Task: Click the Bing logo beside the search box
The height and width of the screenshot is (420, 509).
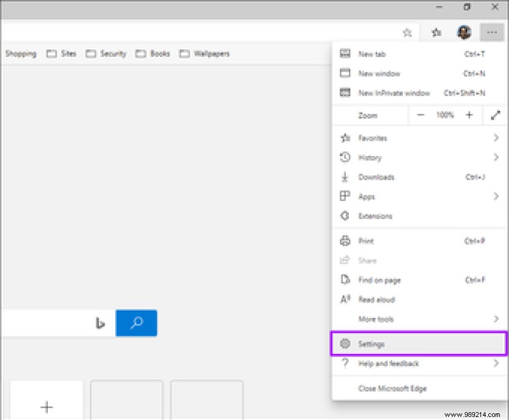Action: pyautogui.click(x=100, y=324)
